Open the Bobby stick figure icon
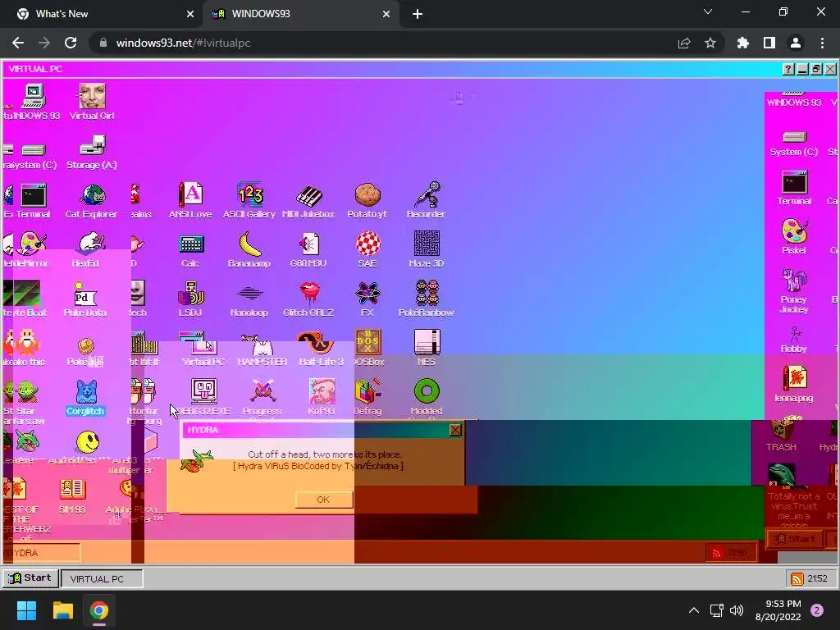Viewport: 840px width, 630px height. coord(794,339)
